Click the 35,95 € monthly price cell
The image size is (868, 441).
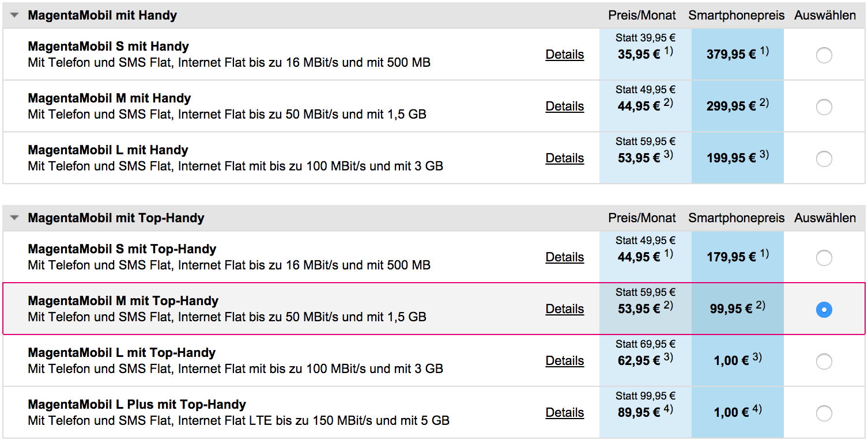pyautogui.click(x=646, y=54)
